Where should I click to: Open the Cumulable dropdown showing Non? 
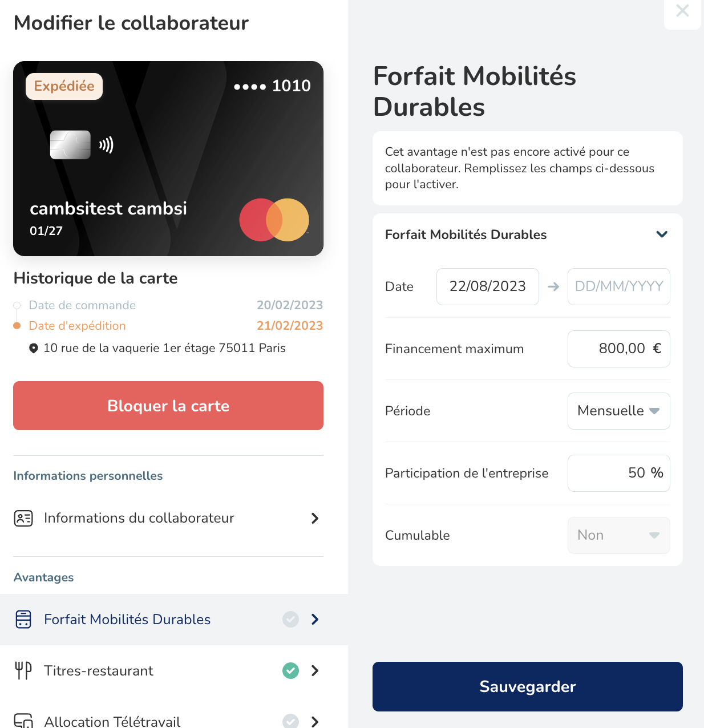pos(618,535)
